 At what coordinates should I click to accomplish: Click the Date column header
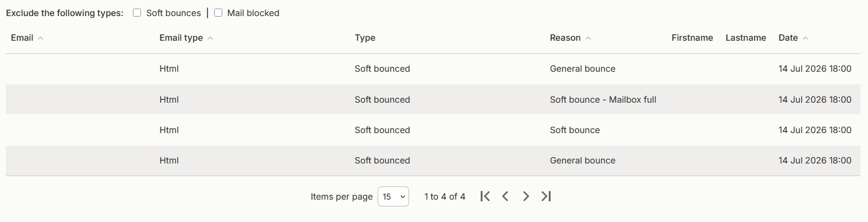point(788,38)
